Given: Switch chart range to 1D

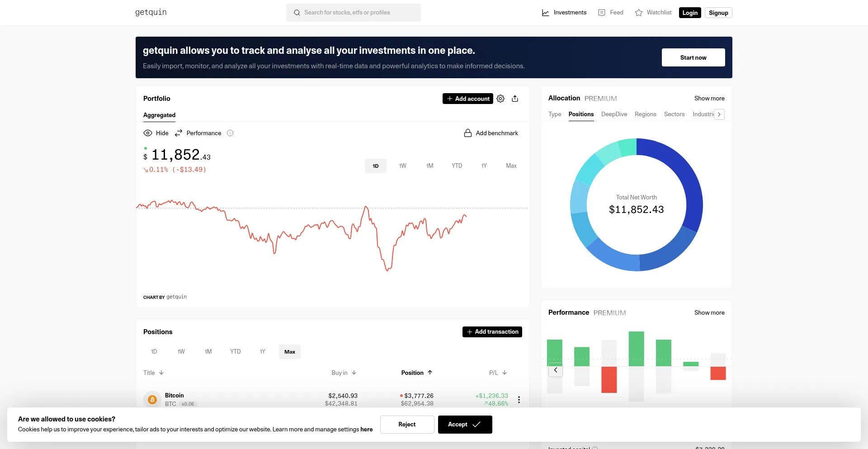Looking at the screenshot, I should coord(376,166).
